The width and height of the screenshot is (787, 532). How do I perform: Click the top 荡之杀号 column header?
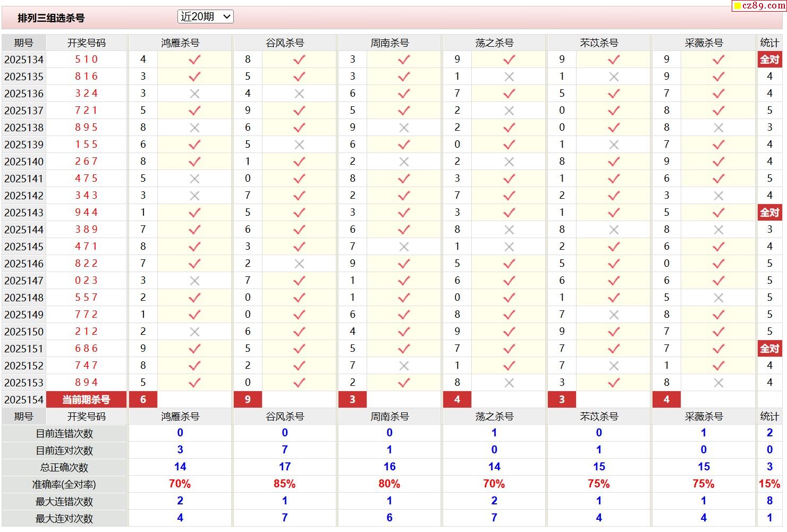pos(494,43)
